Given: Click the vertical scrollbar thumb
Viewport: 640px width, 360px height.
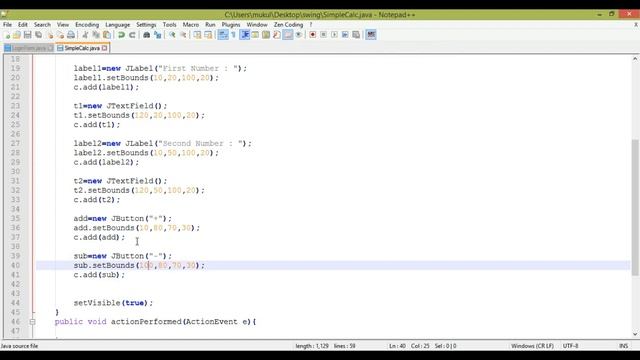Looking at the screenshot, I should tap(635, 207).
